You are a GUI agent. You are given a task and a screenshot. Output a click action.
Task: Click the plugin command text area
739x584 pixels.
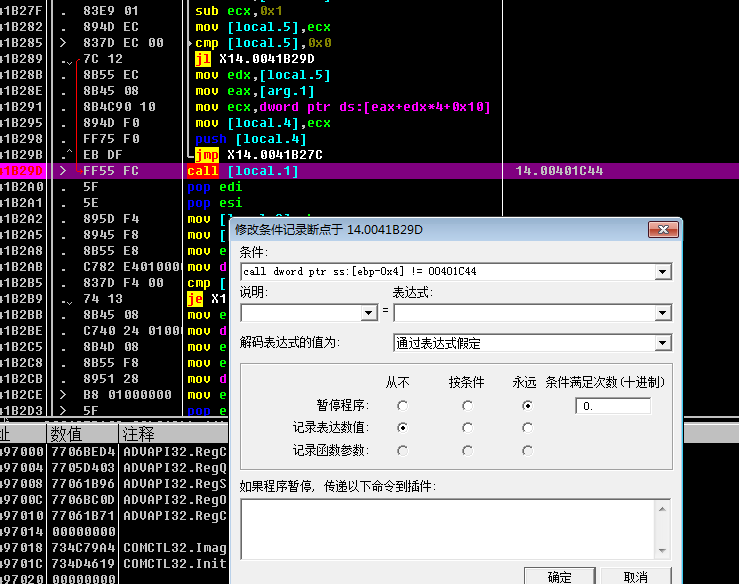click(x=448, y=529)
